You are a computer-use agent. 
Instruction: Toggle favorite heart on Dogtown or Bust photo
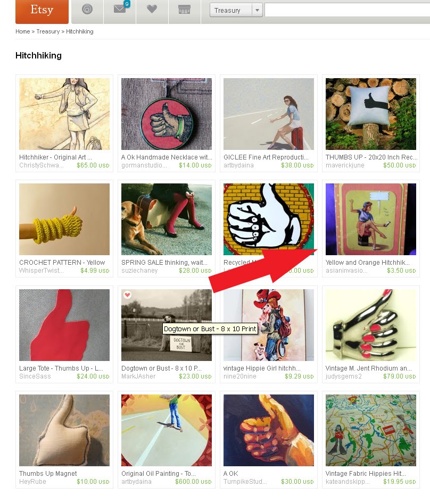tap(127, 295)
